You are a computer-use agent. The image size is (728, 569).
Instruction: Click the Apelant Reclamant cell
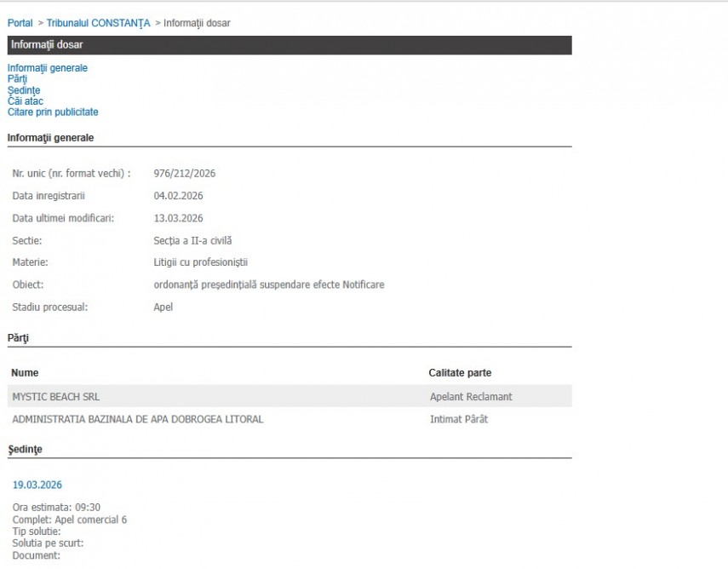coord(471,397)
